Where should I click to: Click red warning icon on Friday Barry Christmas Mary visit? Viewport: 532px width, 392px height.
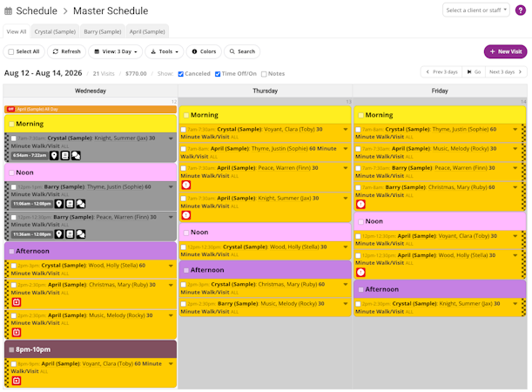pyautogui.click(x=360, y=205)
